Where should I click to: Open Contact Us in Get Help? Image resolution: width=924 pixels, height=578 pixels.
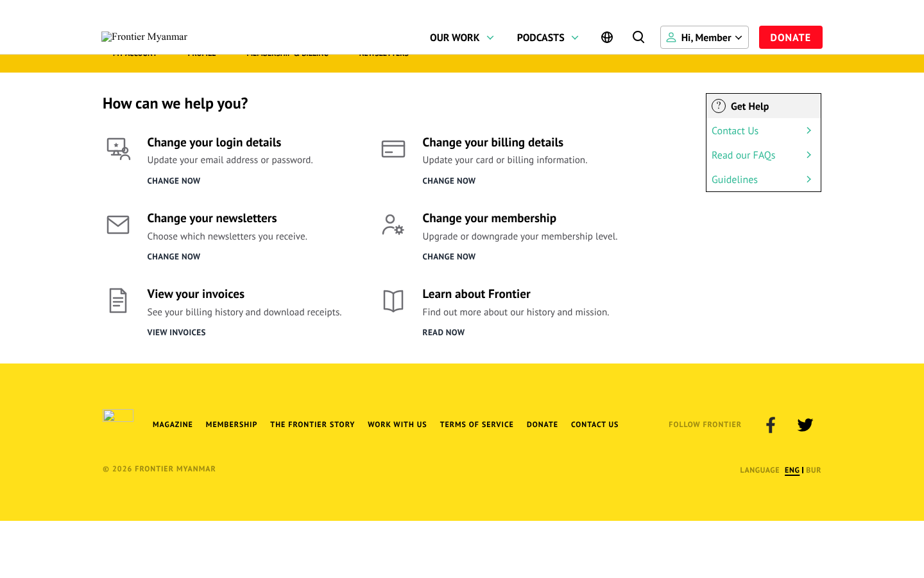[x=735, y=130]
